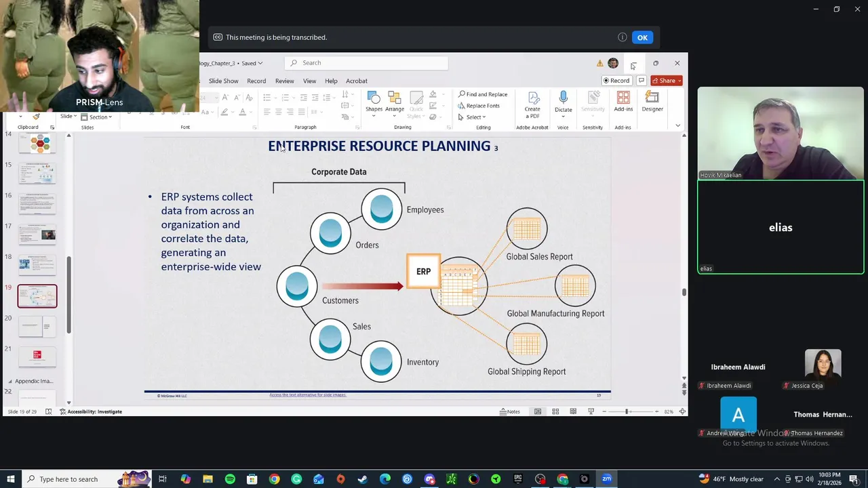Toggle the Notes pane
The width and height of the screenshot is (868, 488).
(x=510, y=411)
